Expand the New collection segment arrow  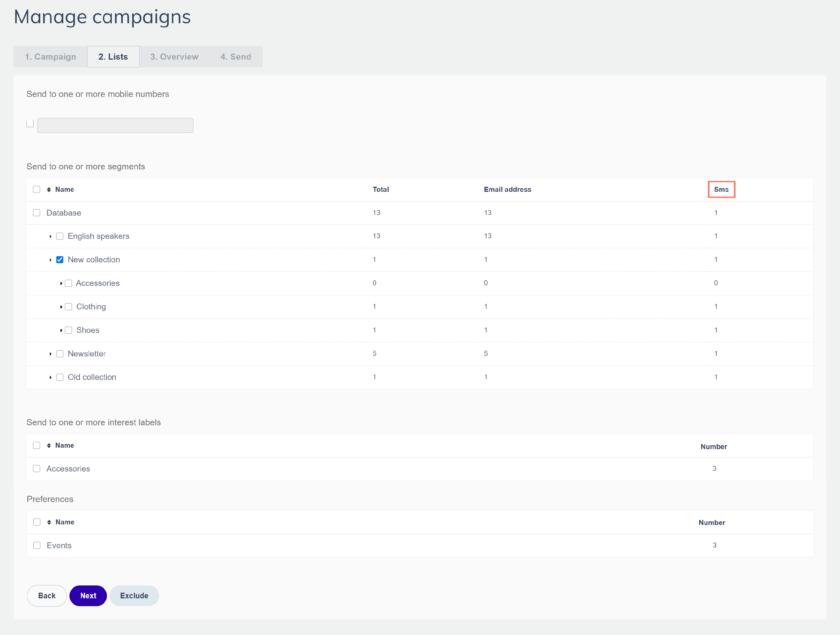[x=50, y=260]
